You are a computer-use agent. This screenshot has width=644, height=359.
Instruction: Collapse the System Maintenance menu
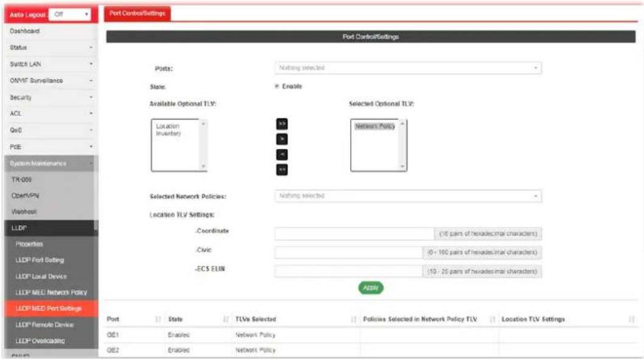pyautogui.click(x=51, y=164)
